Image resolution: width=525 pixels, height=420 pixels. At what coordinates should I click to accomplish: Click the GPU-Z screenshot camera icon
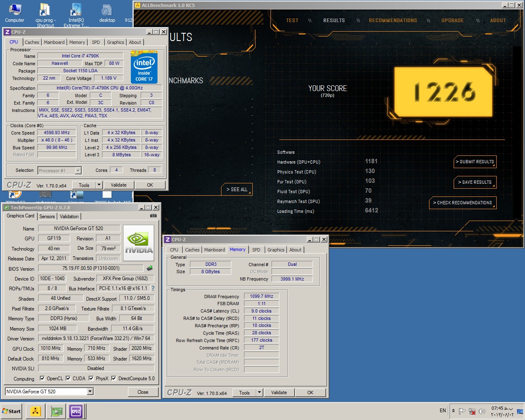point(153,216)
